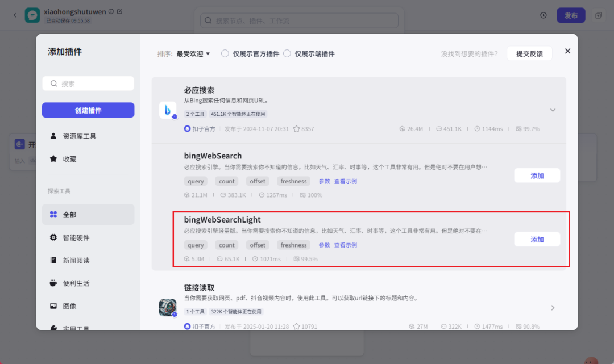Close the 添加插件 dialog
Screen dimensions: 614x364
pyautogui.click(x=567, y=51)
